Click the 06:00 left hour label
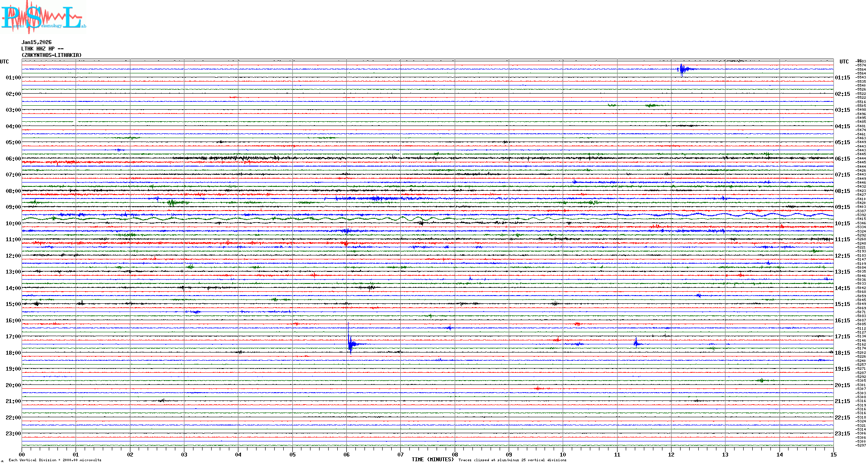 coord(13,159)
